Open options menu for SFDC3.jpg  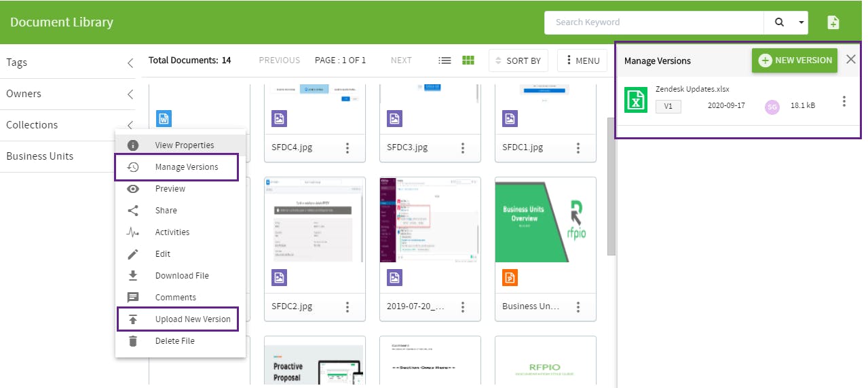463,147
